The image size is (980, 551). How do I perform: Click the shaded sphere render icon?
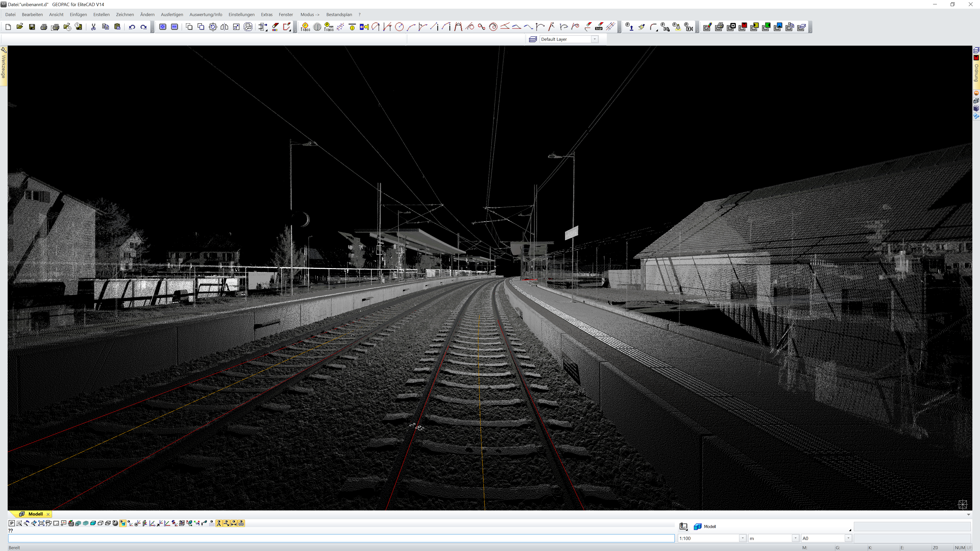click(115, 523)
